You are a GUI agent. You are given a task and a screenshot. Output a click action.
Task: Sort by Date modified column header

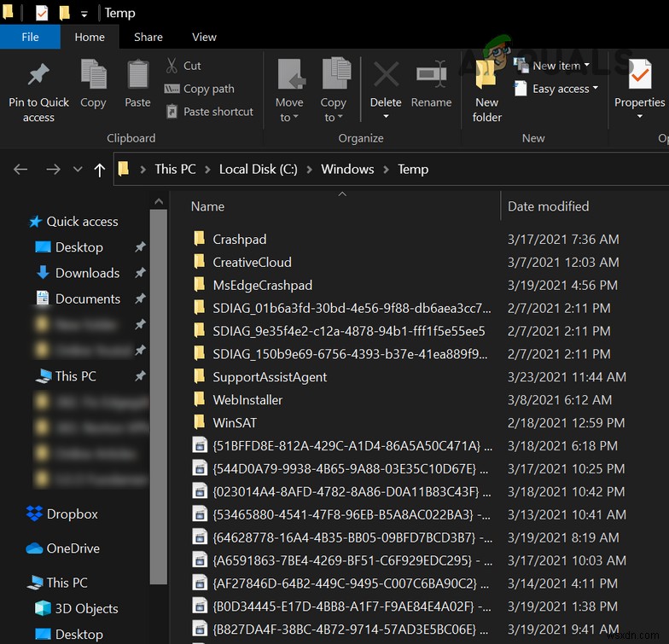(x=548, y=206)
